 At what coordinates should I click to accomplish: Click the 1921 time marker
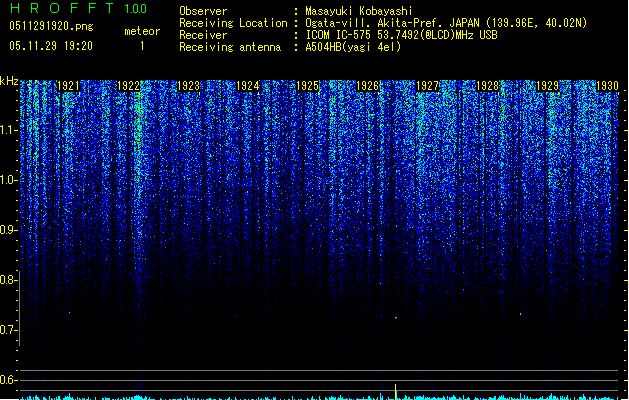pyautogui.click(x=68, y=86)
